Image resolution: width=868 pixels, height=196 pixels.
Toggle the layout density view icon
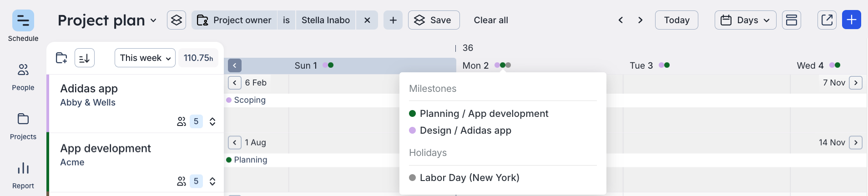(792, 20)
